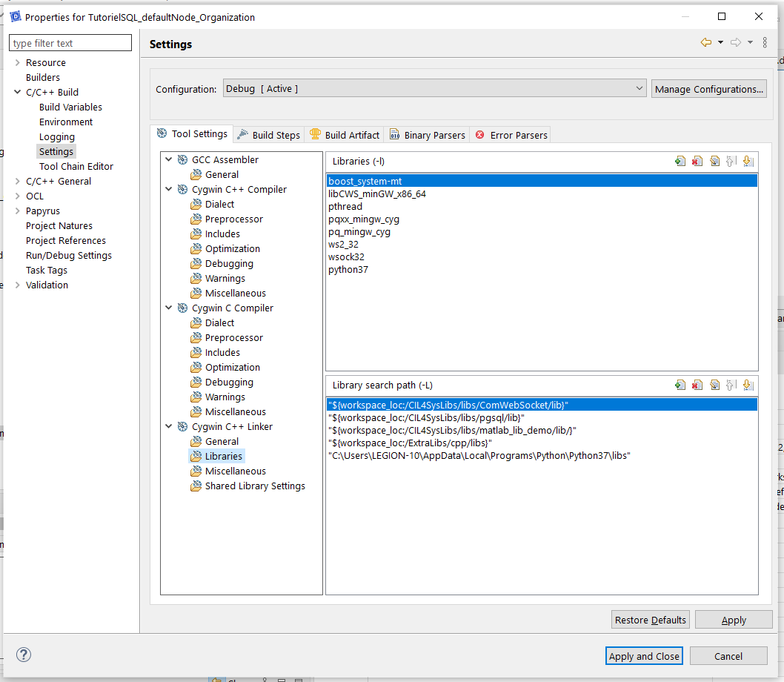Select Includes under Cygwin C++ Compiler
The width and height of the screenshot is (784, 682).
click(x=222, y=234)
